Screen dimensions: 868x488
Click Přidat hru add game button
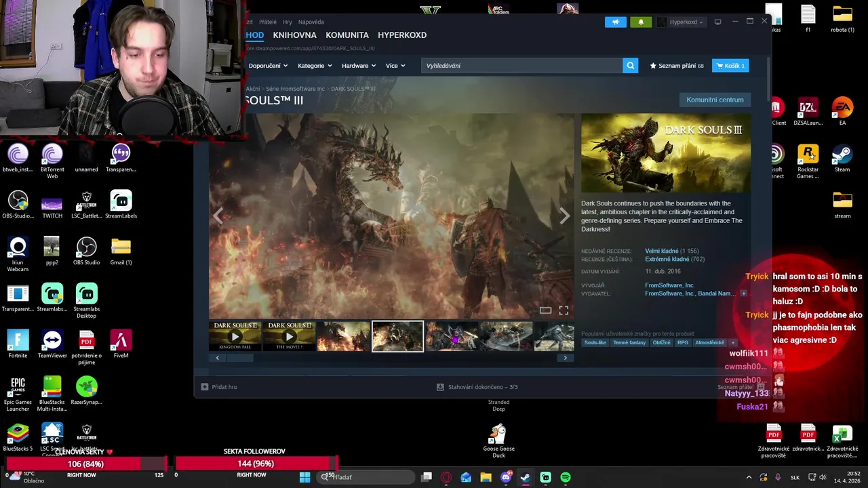point(219,387)
